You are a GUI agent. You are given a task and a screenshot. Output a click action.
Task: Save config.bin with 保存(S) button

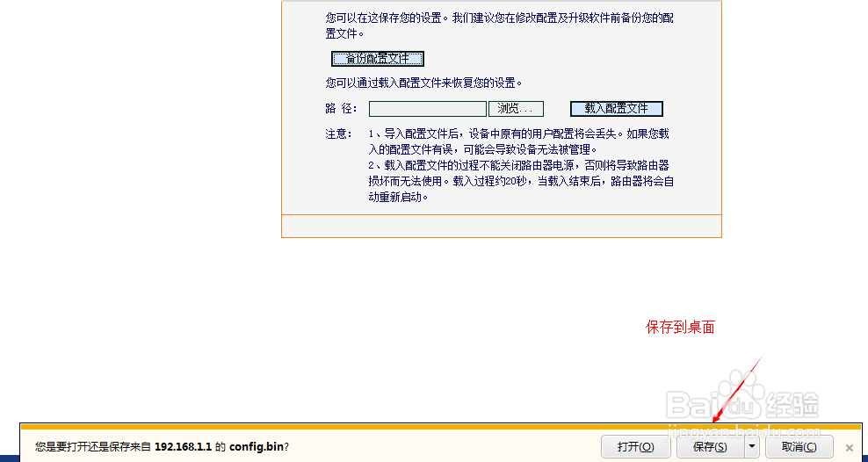pyautogui.click(x=710, y=446)
